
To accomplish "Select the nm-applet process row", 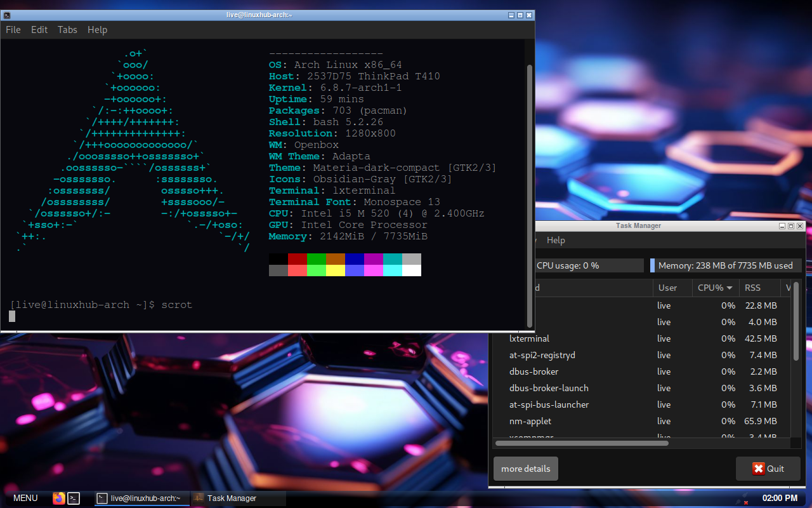I will (643, 421).
